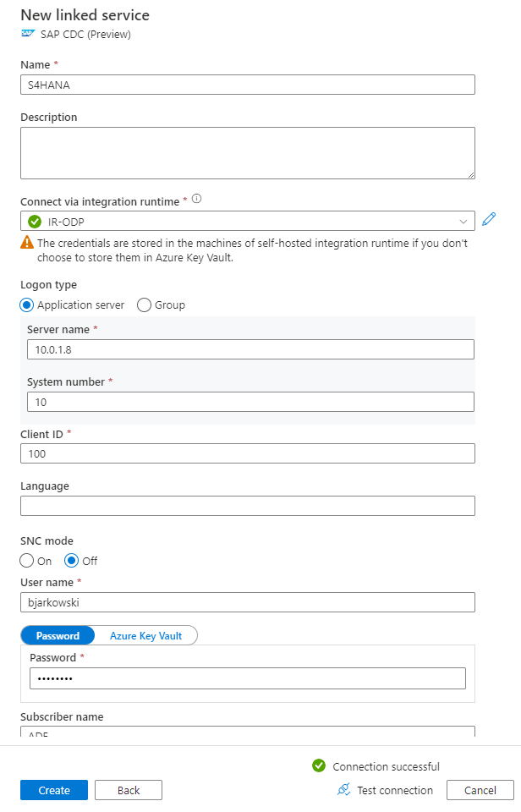Screen dimensions: 521x812
Task: Expand the integration runtime dropdown chevron
Action: pyautogui.click(x=463, y=222)
